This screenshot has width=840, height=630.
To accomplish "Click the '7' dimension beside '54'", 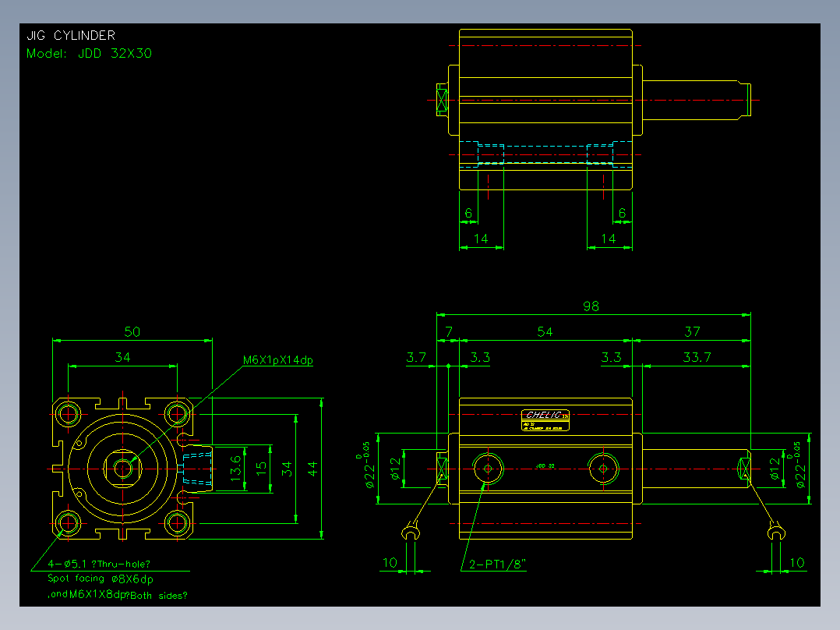I will coord(449,332).
